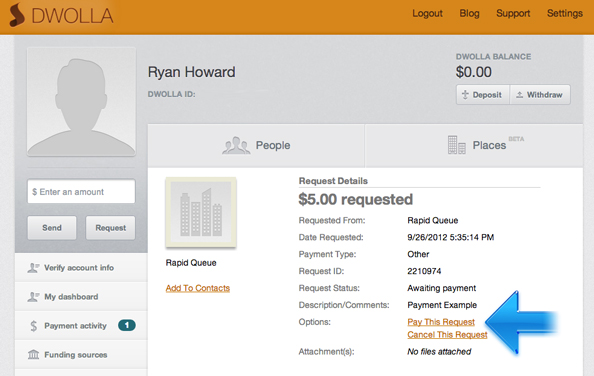Image resolution: width=594 pixels, height=376 pixels.
Task: Focus the Enter an amount field
Action: 81,192
